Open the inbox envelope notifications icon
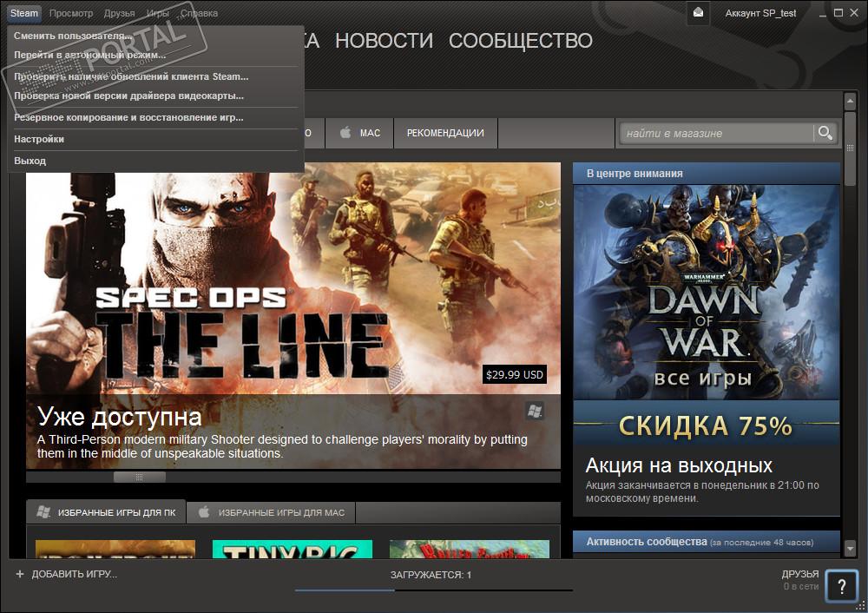Viewport: 868px width, 613px height. coord(698,12)
